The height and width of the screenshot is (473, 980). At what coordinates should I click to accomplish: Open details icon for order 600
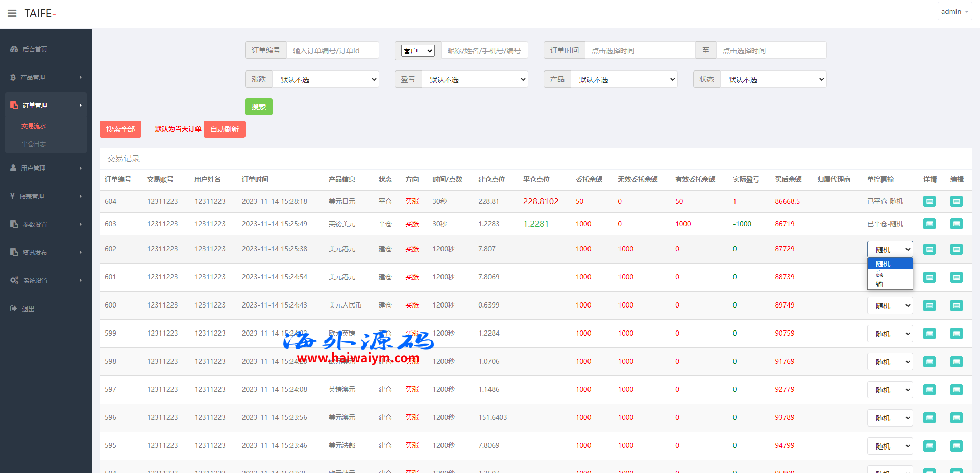(x=929, y=305)
